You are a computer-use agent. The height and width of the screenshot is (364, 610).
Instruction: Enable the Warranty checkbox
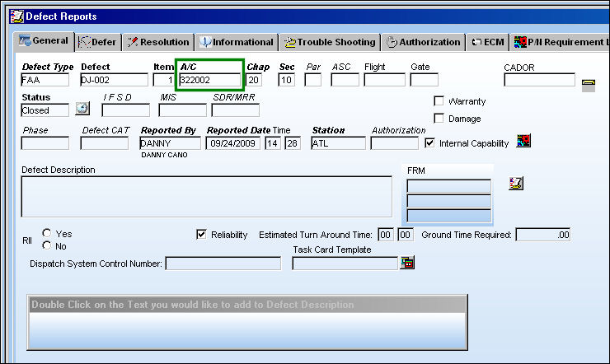(x=439, y=101)
